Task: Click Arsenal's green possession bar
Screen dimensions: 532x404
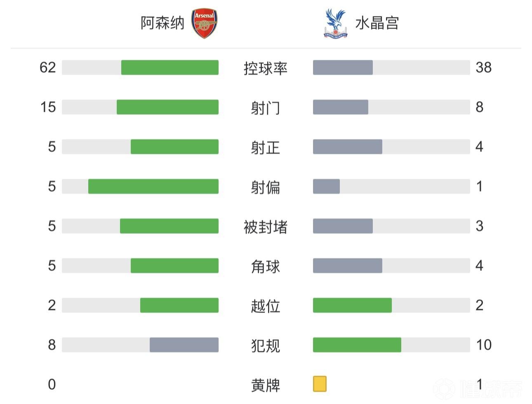Action: pyautogui.click(x=169, y=68)
